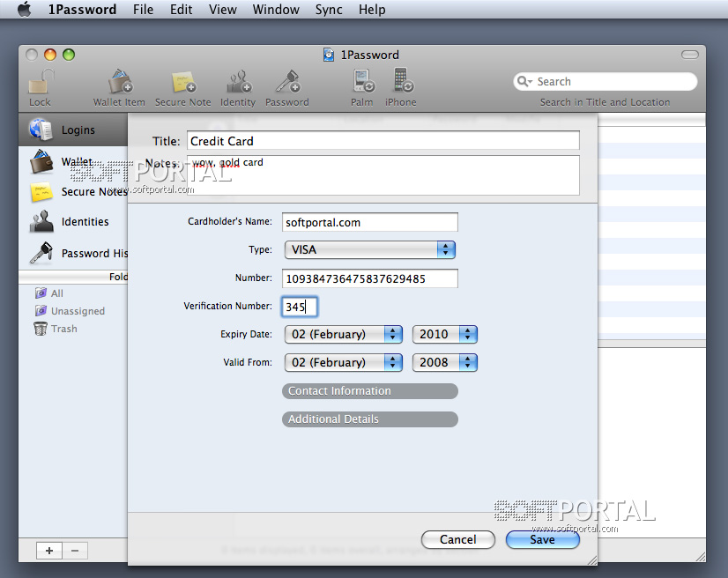Sync with iPhone icon
The height and width of the screenshot is (578, 728).
(x=402, y=80)
